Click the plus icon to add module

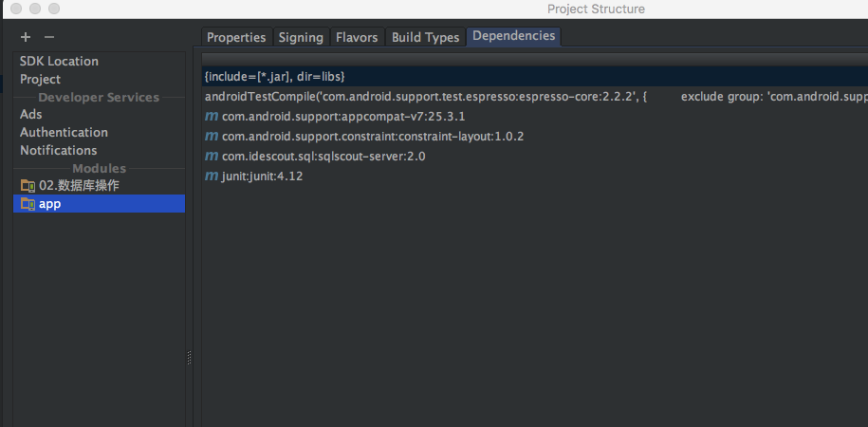pos(26,37)
